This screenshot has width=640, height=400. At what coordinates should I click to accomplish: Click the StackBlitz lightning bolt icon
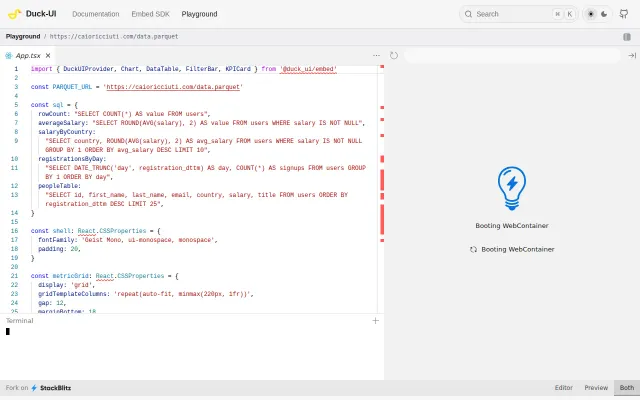pos(34,388)
